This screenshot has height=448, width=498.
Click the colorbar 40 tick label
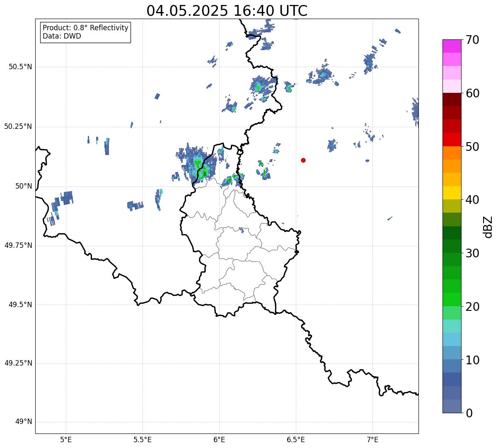(472, 200)
